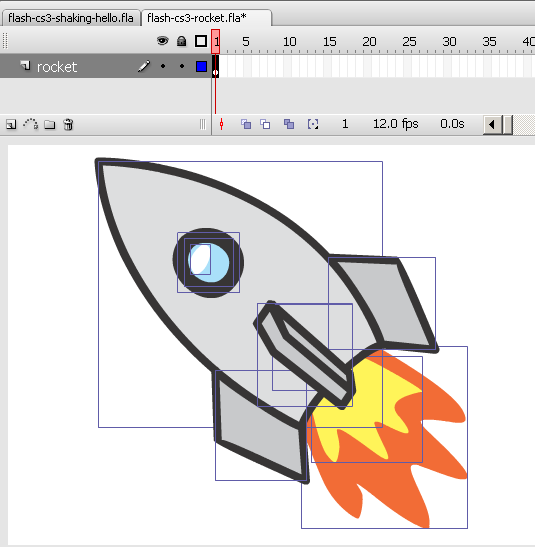Enable Onion Skin mode
Viewport: 535px width, 547px height.
coord(246,124)
